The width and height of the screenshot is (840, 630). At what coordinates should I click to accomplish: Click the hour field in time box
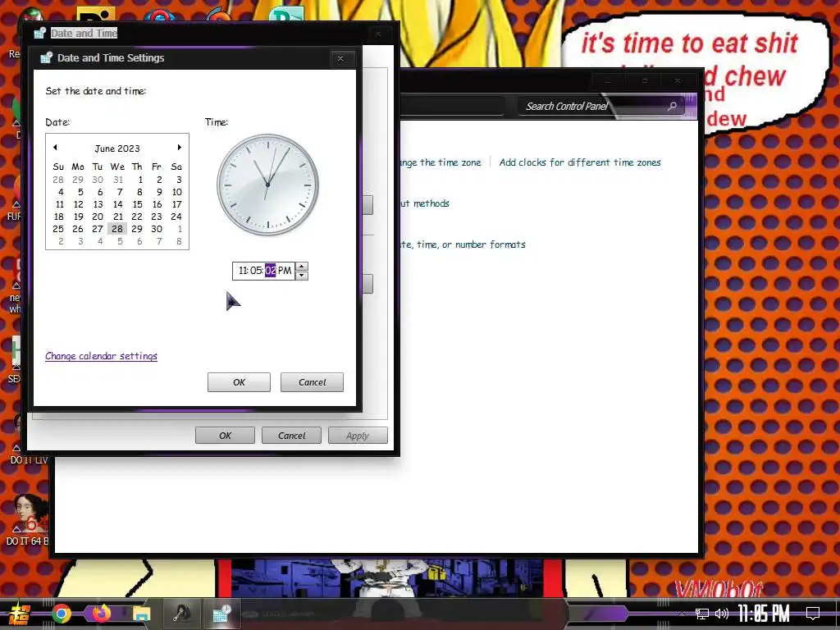coord(243,271)
